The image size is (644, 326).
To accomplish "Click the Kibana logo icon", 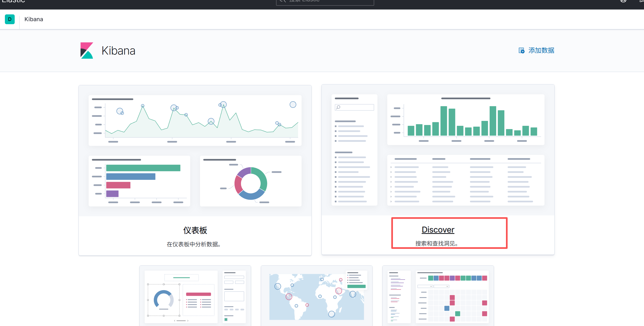I will [x=87, y=51].
